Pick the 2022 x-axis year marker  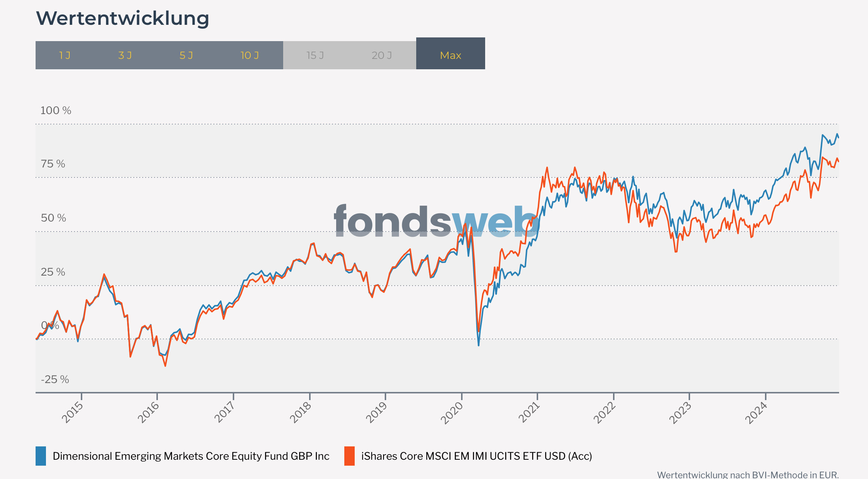[604, 413]
